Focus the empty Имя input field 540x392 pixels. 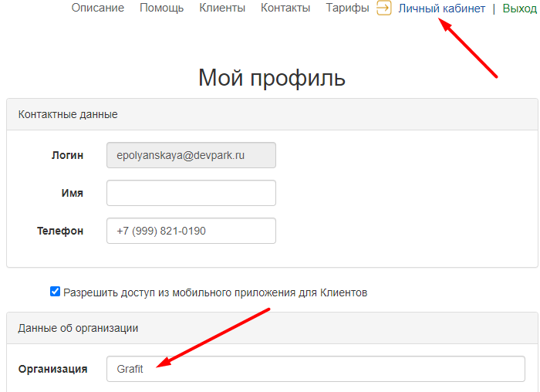[x=191, y=193]
